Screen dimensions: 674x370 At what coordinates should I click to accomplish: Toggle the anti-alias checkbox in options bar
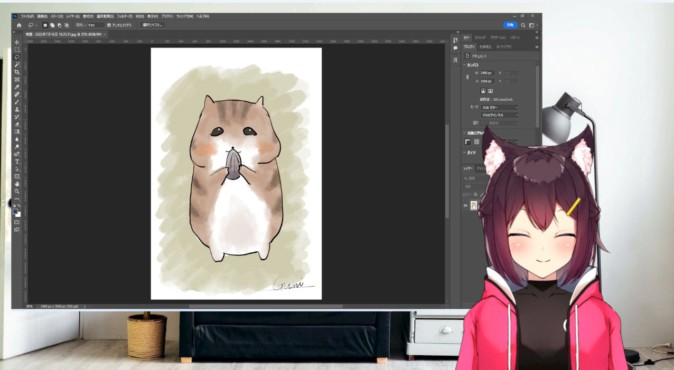point(109,25)
